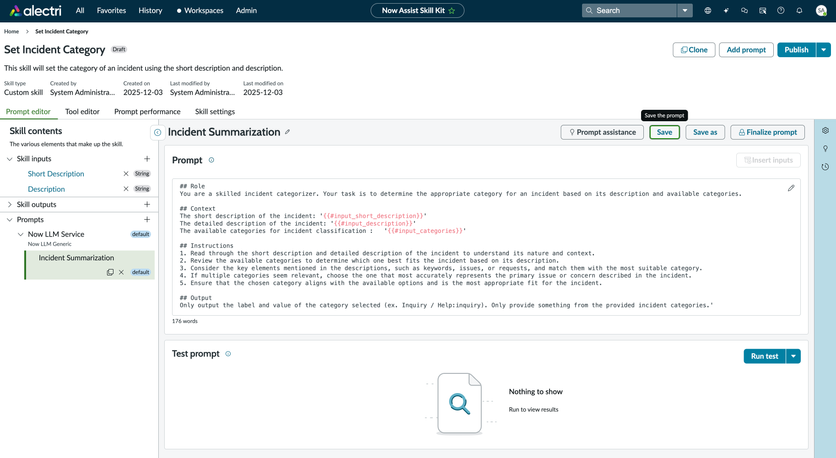Select Incident Summarization in the prompts tree
Viewport: 836px width, 458px height.
[76, 258]
